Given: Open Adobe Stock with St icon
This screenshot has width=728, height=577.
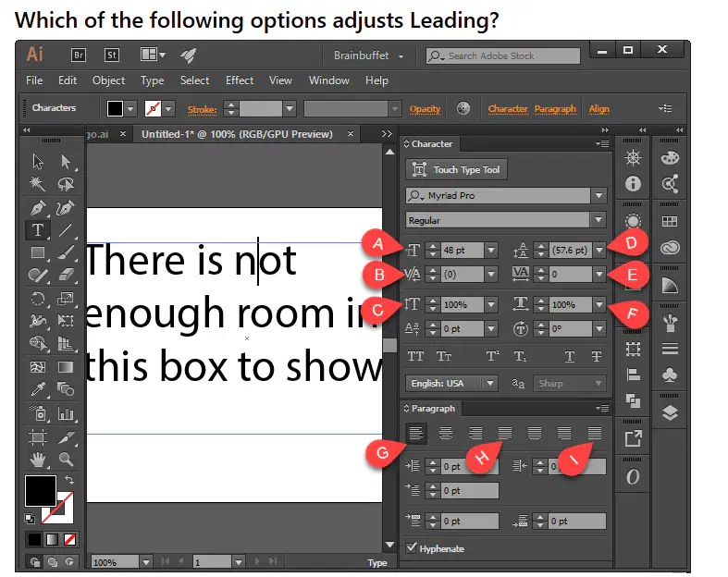Looking at the screenshot, I should tap(112, 55).
